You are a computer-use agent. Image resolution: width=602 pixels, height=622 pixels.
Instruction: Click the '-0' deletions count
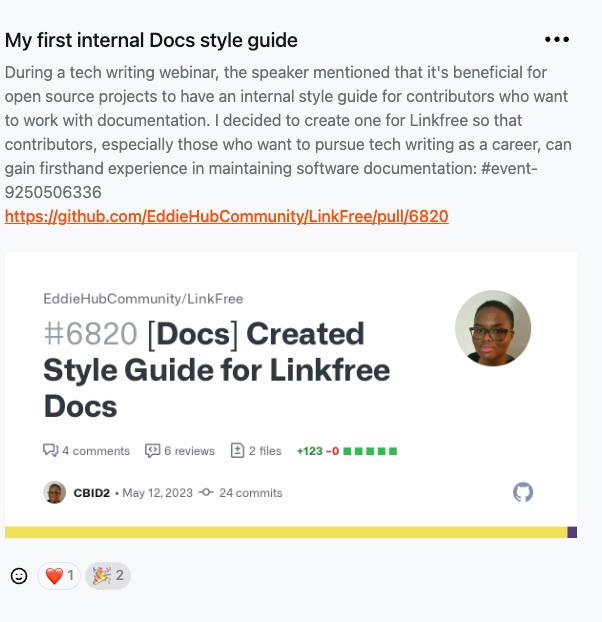[x=332, y=451]
